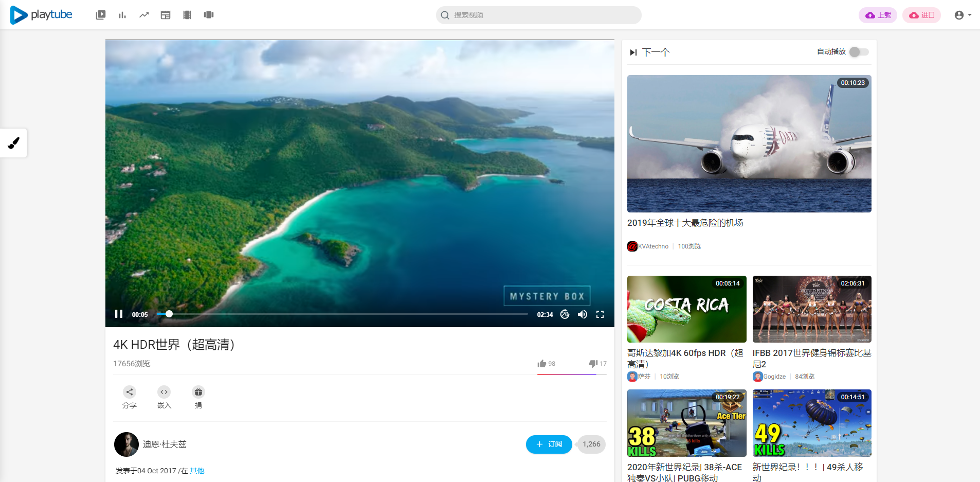Enable the 自动播放 autoplay switch
This screenshot has height=482, width=980.
(858, 52)
